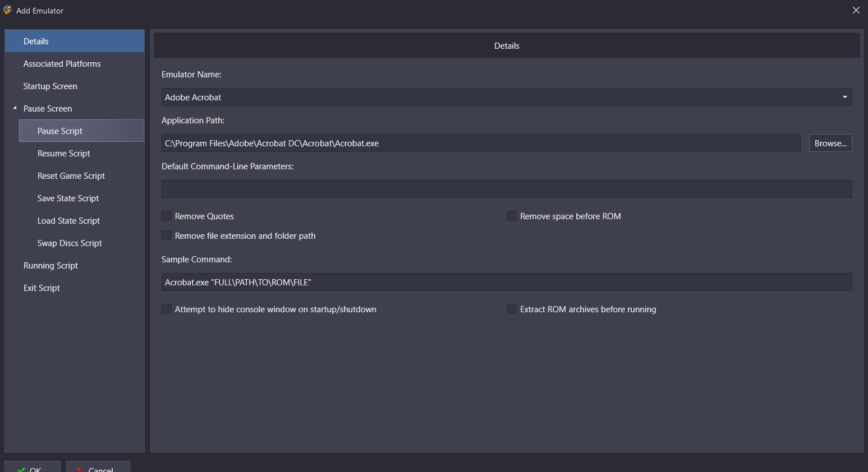Viewport: 868px width, 472px height.
Task: Enable Attempt to hide console window checkbox
Action: [167, 309]
